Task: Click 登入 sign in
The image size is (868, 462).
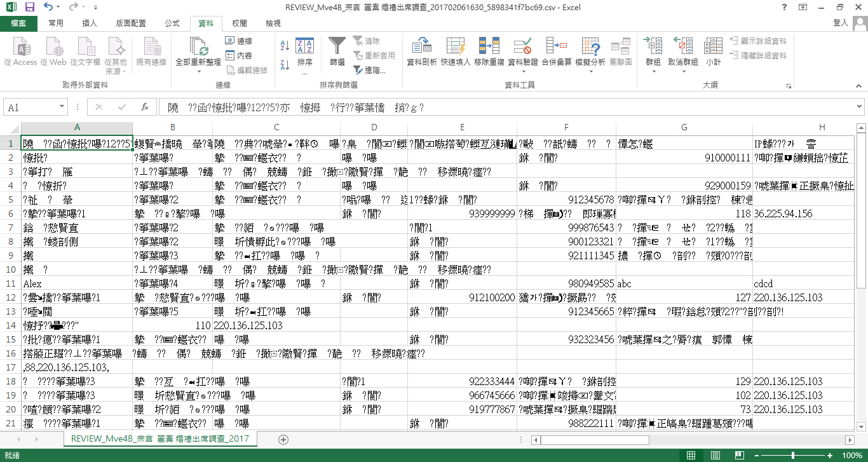Action: click(x=841, y=23)
